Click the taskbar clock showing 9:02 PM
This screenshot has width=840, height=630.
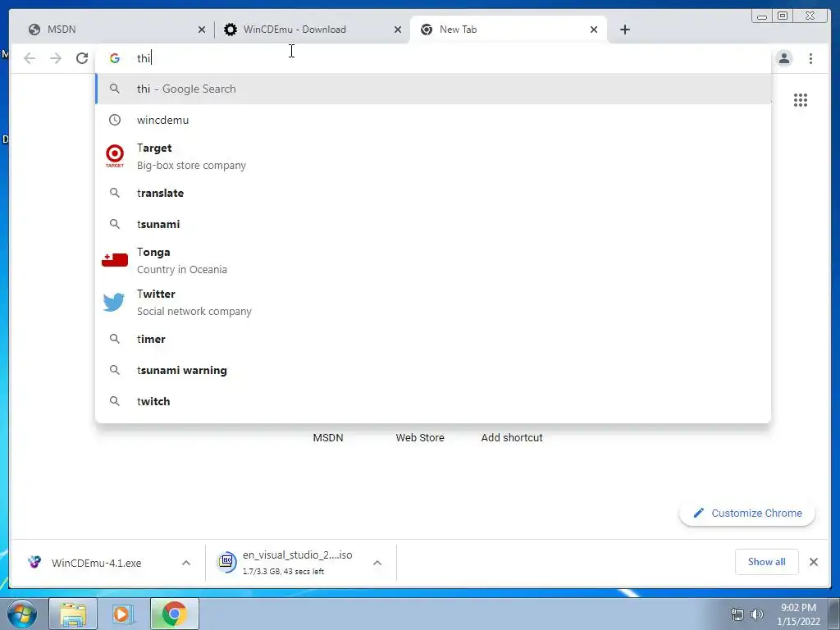pos(798,614)
